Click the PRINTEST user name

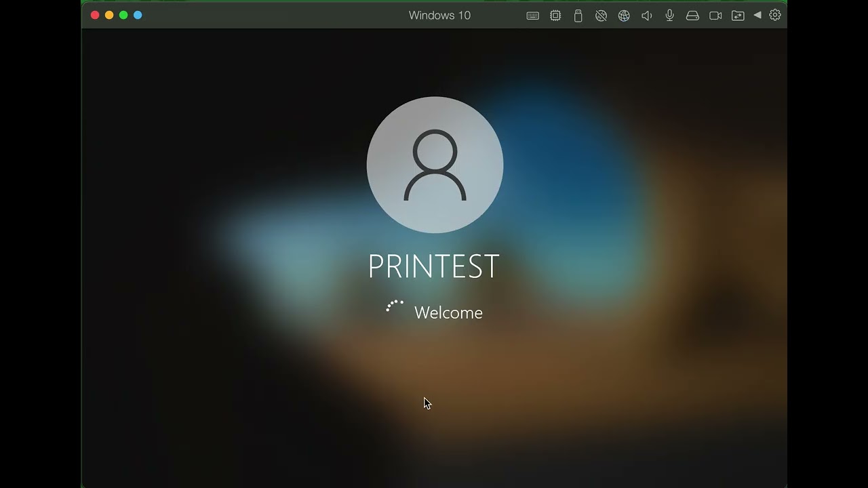[x=434, y=266]
